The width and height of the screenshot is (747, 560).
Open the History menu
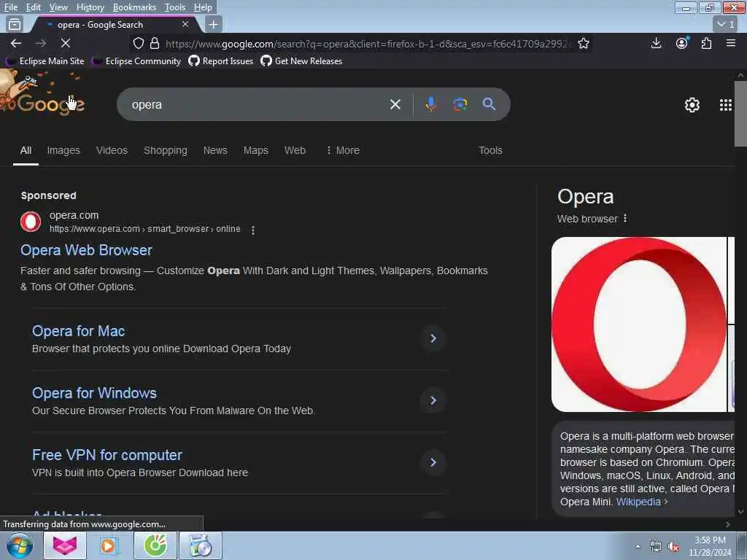pos(90,7)
